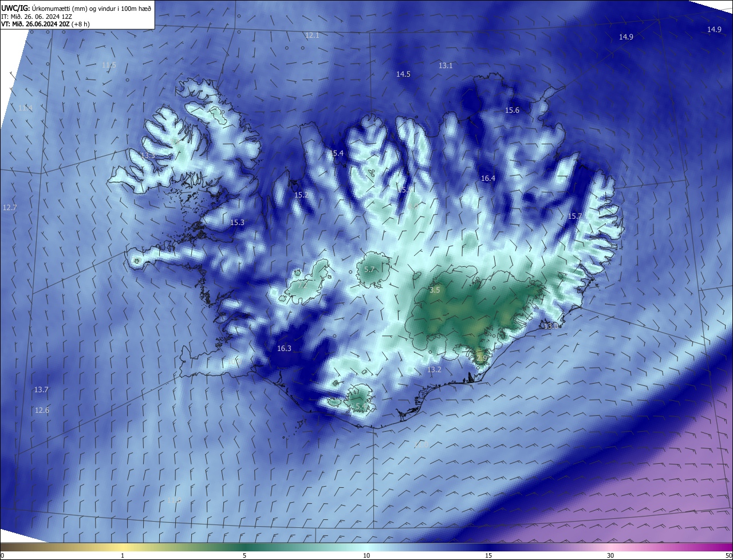Click the map value 15.3
This screenshot has width=733, height=560.
pyautogui.click(x=237, y=223)
